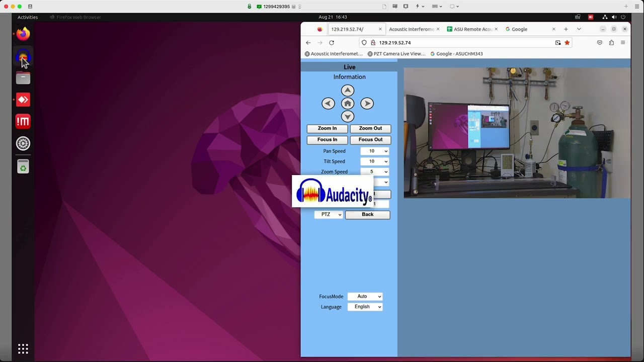Image resolution: width=644 pixels, height=362 pixels.
Task: Click the insecure connection lock icon
Action: click(373, 43)
